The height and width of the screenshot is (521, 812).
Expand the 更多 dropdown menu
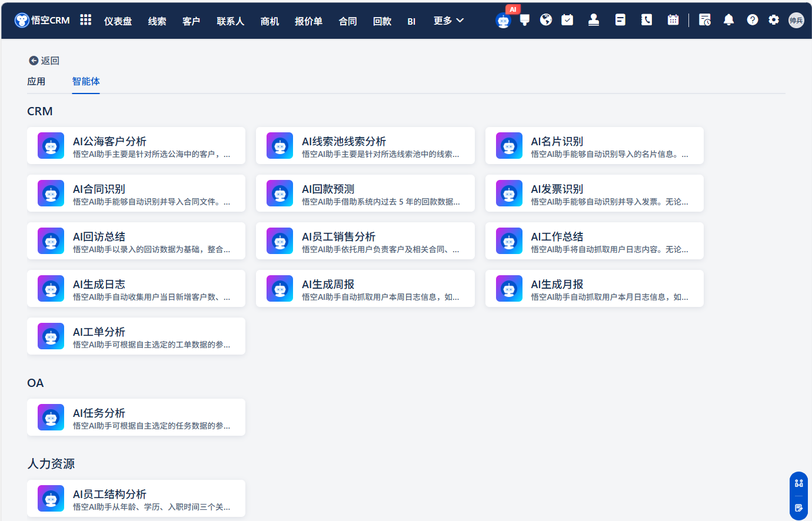click(448, 21)
